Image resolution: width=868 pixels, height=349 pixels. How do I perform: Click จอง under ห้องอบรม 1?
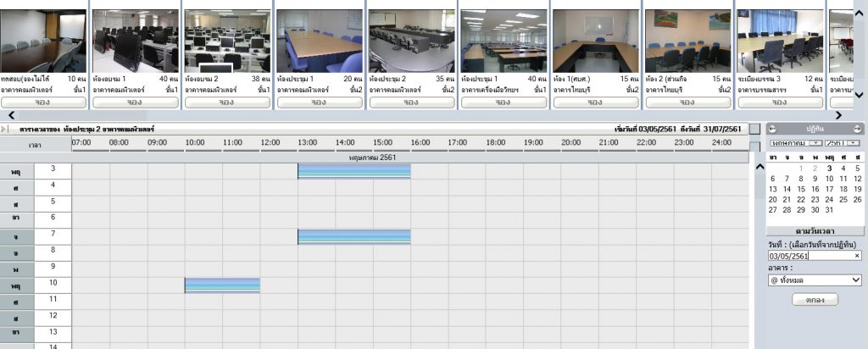[x=133, y=102]
